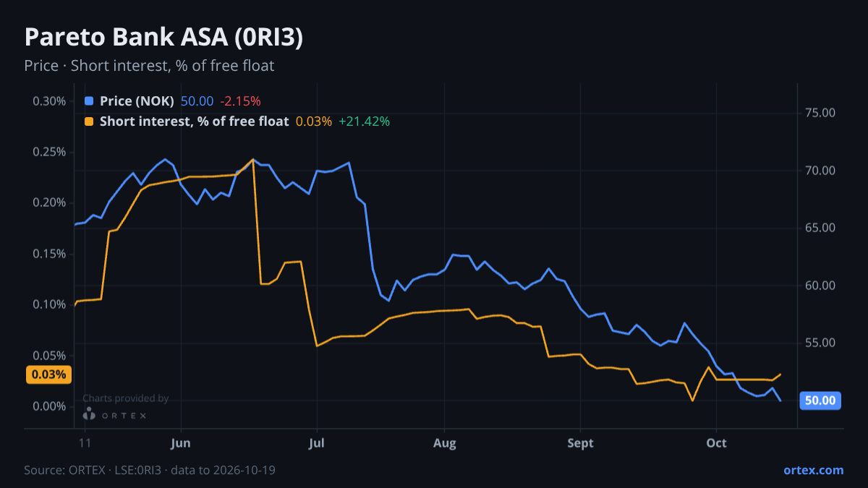Click the 0.00% left axis label
Image resolution: width=868 pixels, height=488 pixels.
click(49, 406)
